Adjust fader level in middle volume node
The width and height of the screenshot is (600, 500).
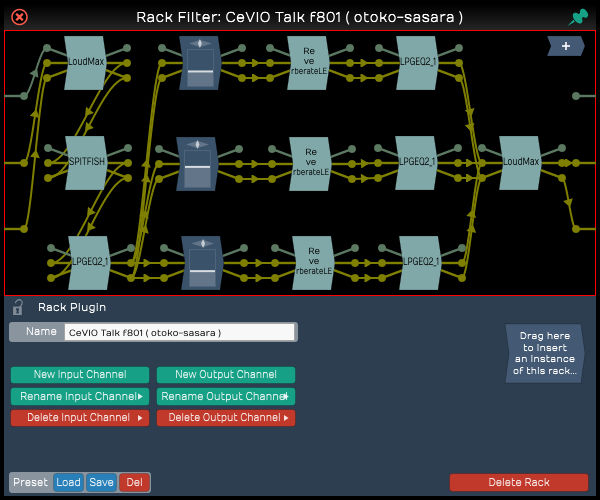click(x=197, y=167)
